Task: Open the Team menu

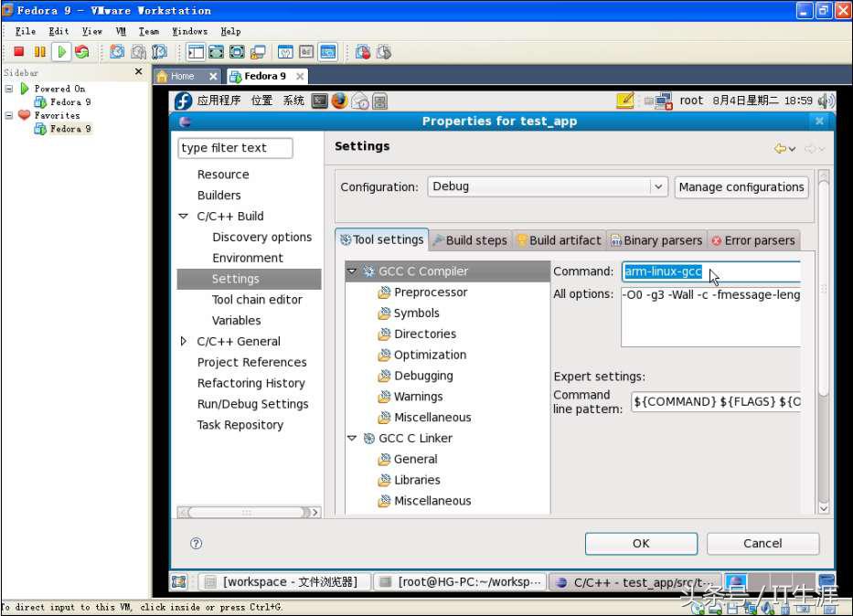Action: (x=148, y=31)
